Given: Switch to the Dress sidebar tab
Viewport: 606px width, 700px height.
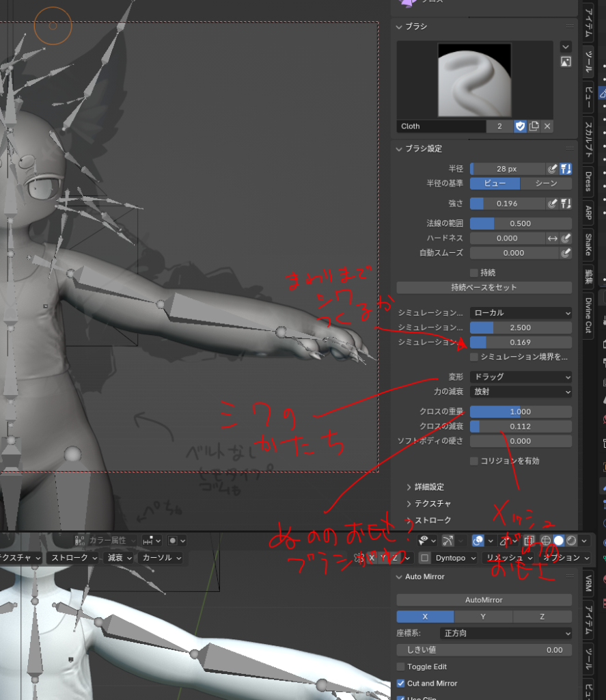Looking at the screenshot, I should (588, 181).
